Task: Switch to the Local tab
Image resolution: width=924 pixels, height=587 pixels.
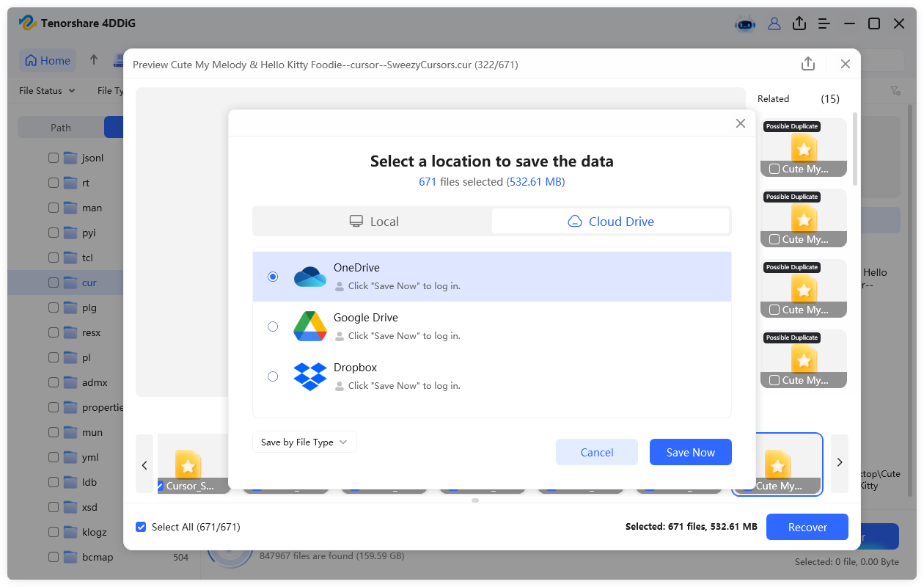Action: tap(373, 222)
